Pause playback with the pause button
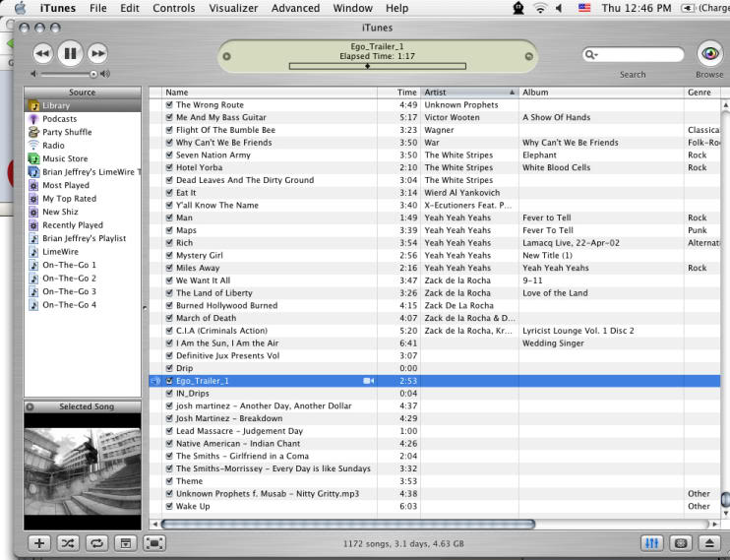The width and height of the screenshot is (730, 560). (70, 53)
